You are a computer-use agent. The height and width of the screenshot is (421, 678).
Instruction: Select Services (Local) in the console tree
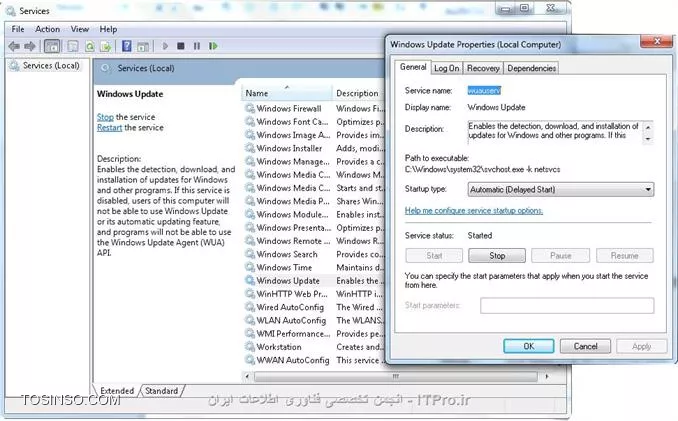pos(51,66)
